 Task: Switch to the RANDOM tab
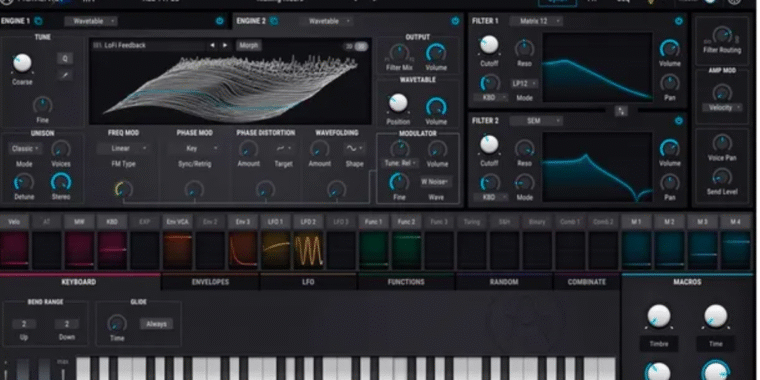[x=504, y=282]
